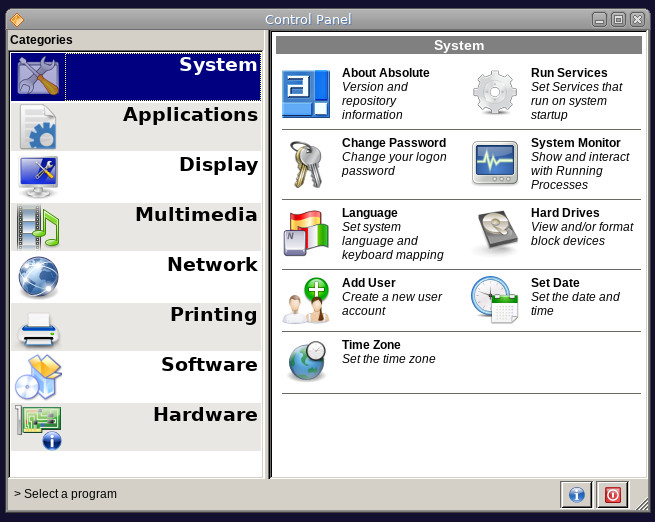The height and width of the screenshot is (522, 655).
Task: Select the highlighted System category
Action: tap(136, 77)
